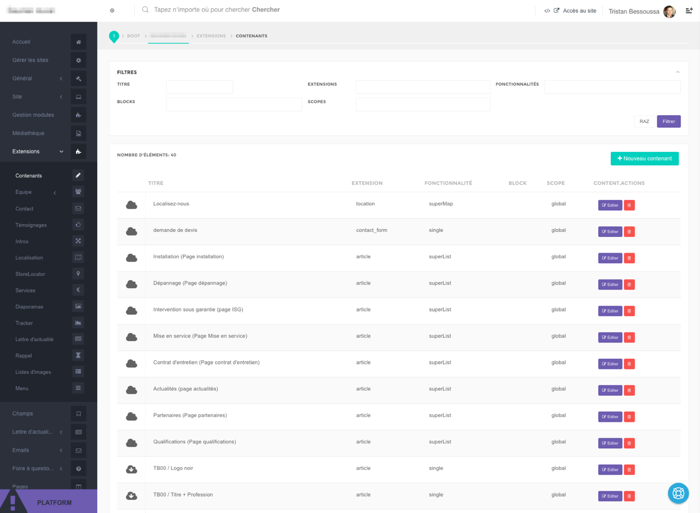Open Lettre d'actualité under Extensions
This screenshot has height=513, width=700.
pos(34,339)
